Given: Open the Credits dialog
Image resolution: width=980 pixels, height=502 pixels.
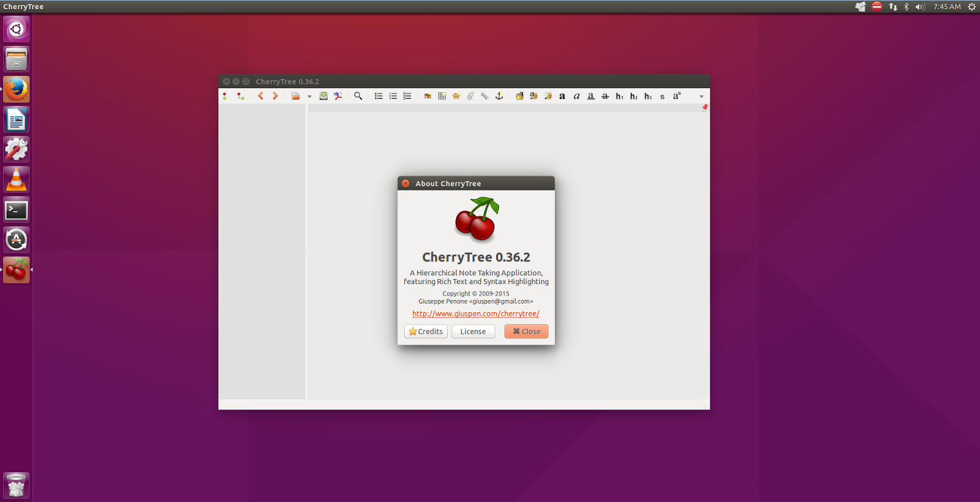Looking at the screenshot, I should (x=426, y=331).
